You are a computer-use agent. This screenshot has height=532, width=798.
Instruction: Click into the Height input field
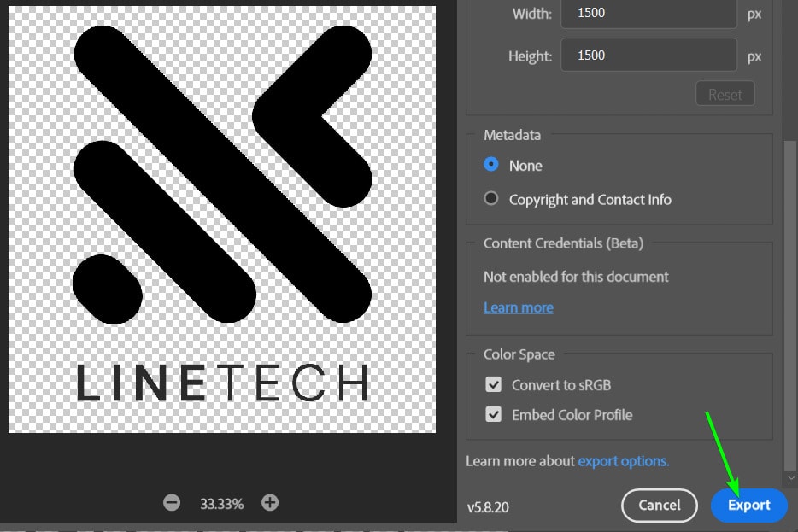(x=648, y=55)
